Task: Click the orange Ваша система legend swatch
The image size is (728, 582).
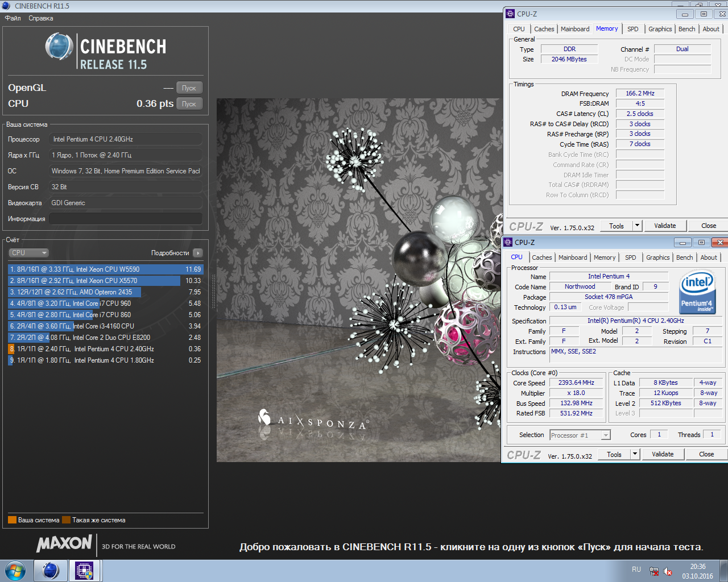Action: [x=12, y=520]
